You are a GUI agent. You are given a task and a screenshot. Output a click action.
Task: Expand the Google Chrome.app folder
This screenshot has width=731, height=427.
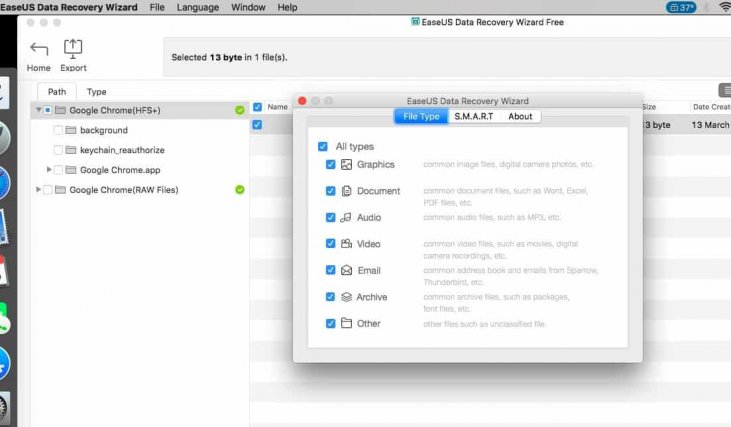49,170
